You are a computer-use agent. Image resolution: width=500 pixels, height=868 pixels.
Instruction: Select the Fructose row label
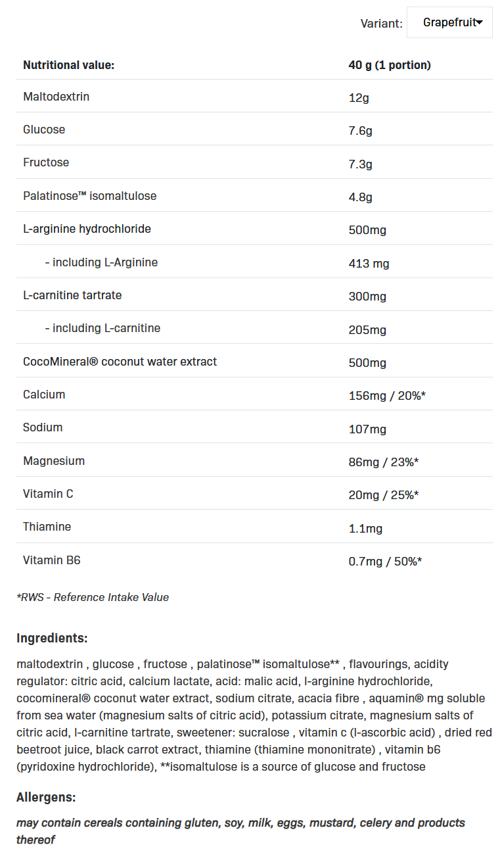pyautogui.click(x=46, y=162)
